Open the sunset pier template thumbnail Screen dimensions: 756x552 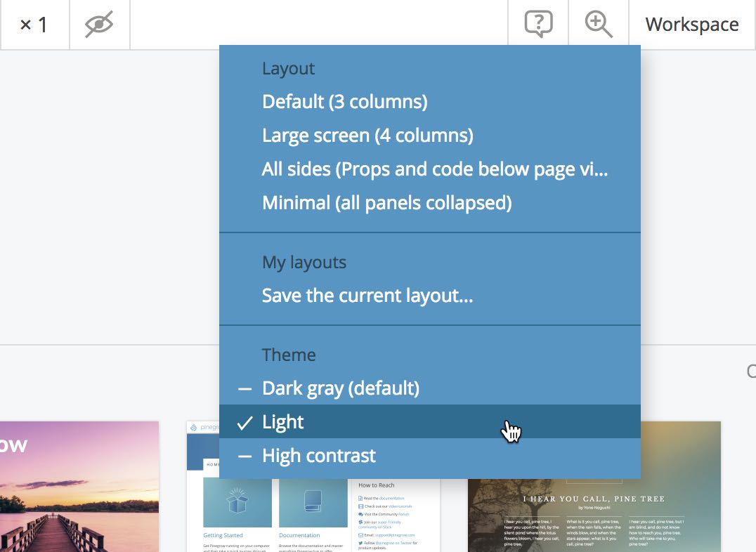[79, 487]
